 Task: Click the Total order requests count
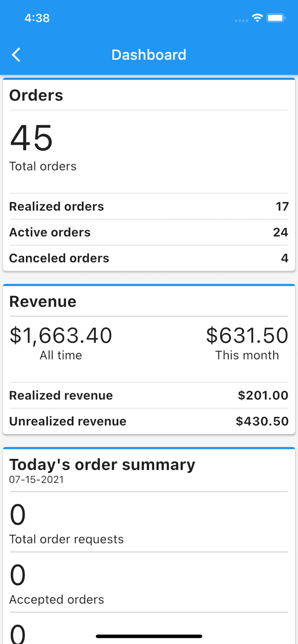click(x=18, y=515)
